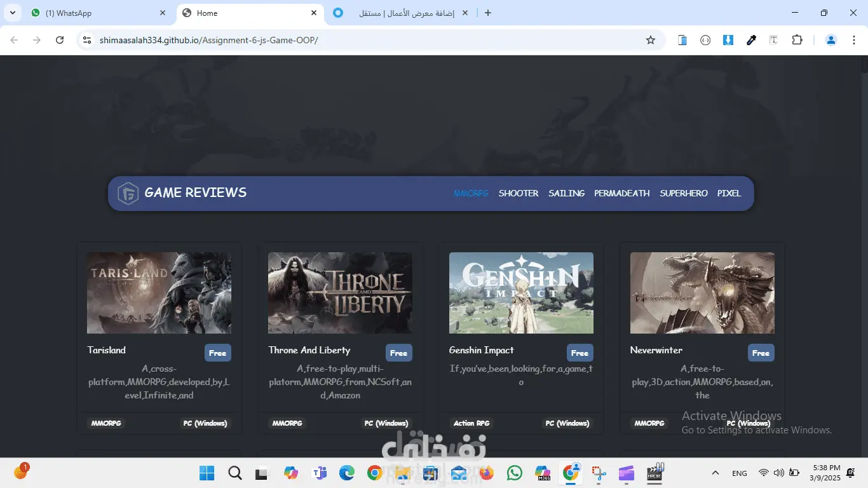Switch to the WhatsApp browser tab
This screenshot has height=488, width=868.
98,13
